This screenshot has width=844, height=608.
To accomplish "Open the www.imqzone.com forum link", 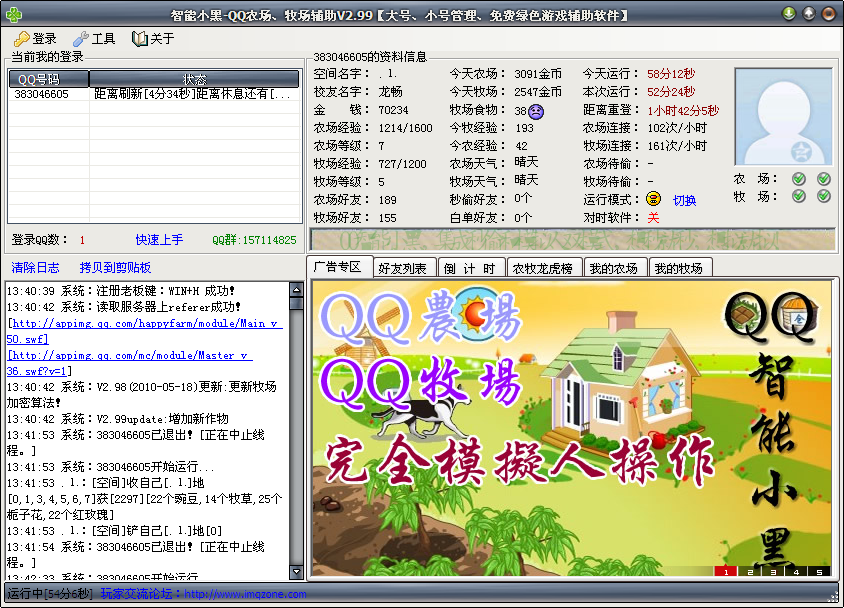I will click(245, 594).
